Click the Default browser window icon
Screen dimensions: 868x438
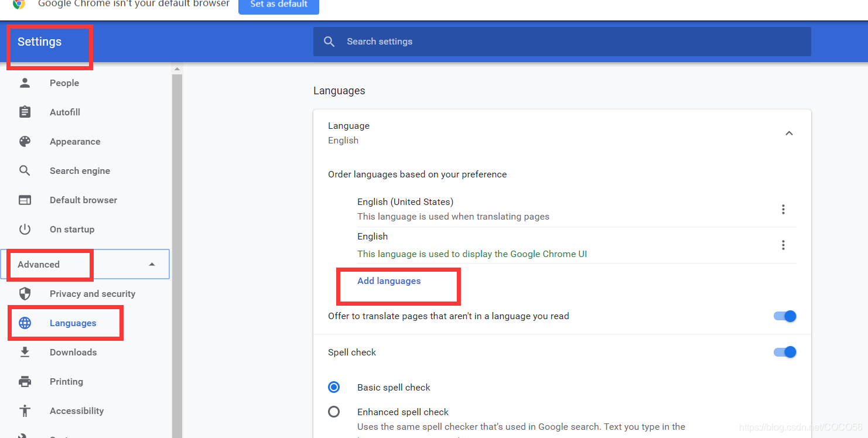click(25, 200)
